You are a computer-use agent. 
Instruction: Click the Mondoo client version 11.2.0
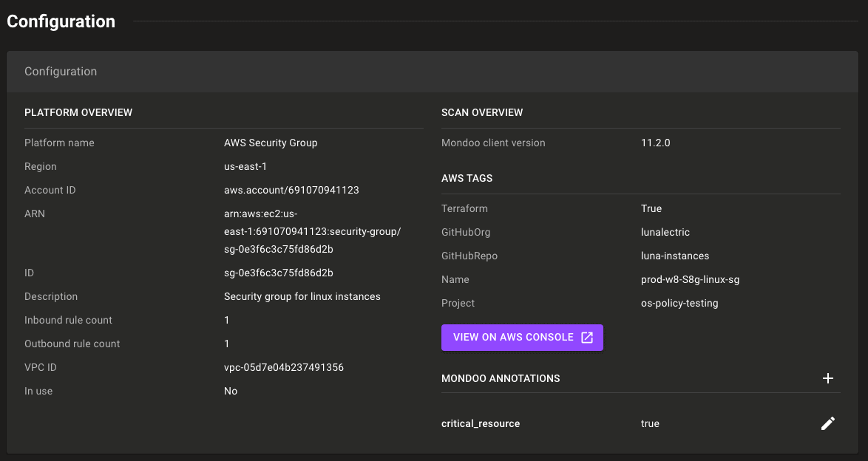point(655,143)
